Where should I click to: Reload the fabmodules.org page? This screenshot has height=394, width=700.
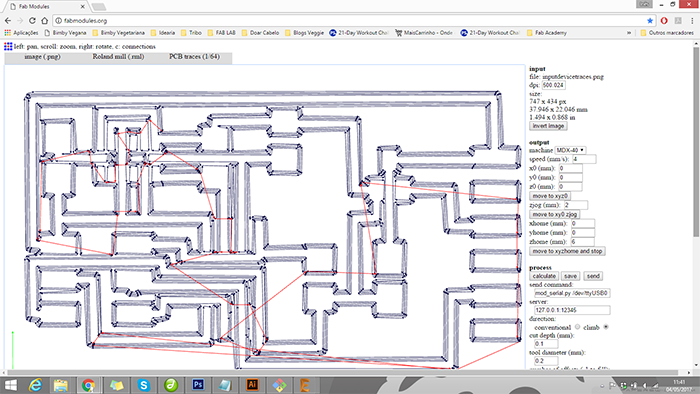coord(32,21)
